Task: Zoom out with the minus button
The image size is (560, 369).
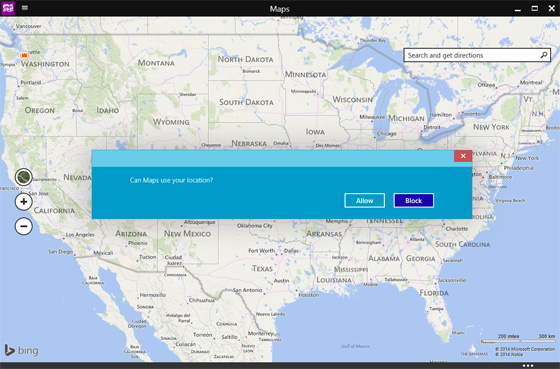Action: click(x=24, y=226)
